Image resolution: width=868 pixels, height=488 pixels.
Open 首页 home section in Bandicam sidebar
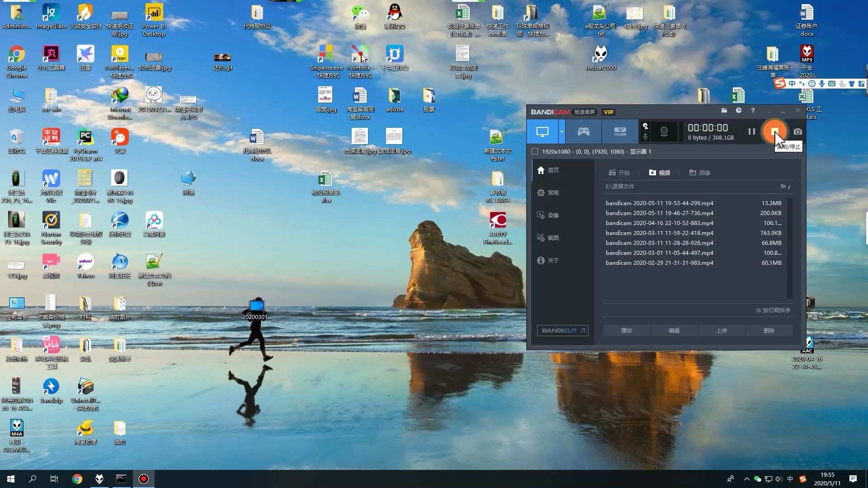tap(563, 170)
